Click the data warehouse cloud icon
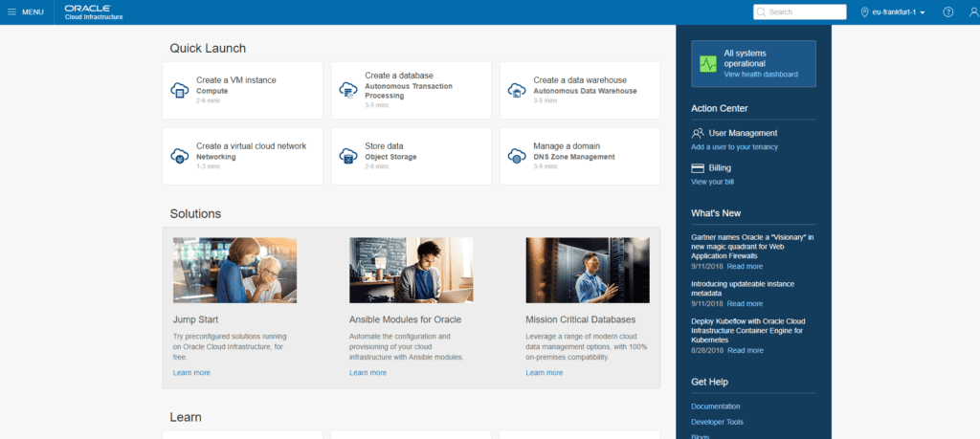The image size is (980, 439). click(x=517, y=90)
